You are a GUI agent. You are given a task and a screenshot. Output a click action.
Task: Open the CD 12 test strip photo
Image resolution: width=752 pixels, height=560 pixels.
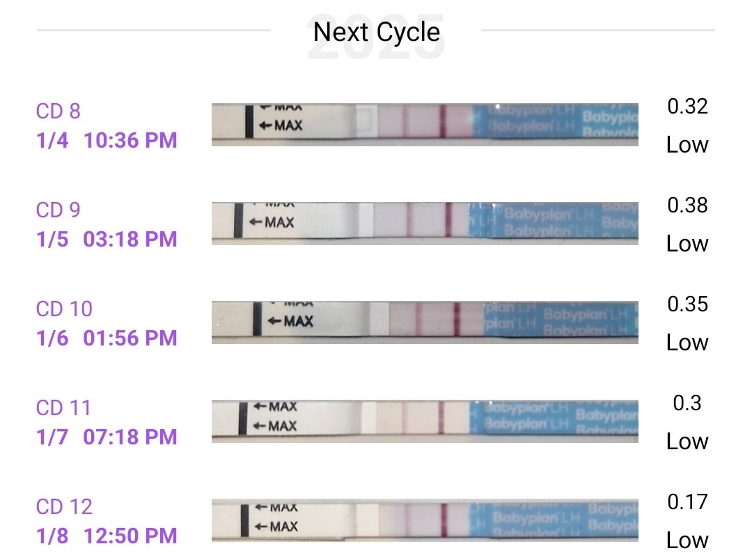425,520
